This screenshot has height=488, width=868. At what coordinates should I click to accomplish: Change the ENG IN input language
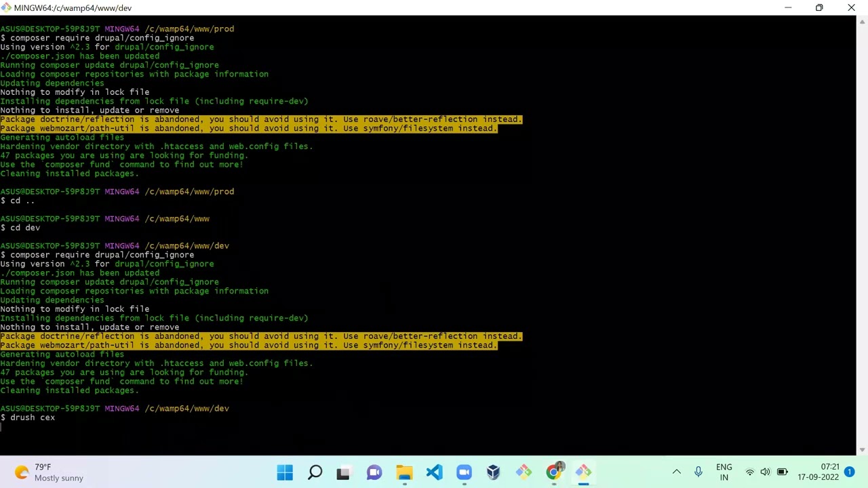tap(724, 472)
